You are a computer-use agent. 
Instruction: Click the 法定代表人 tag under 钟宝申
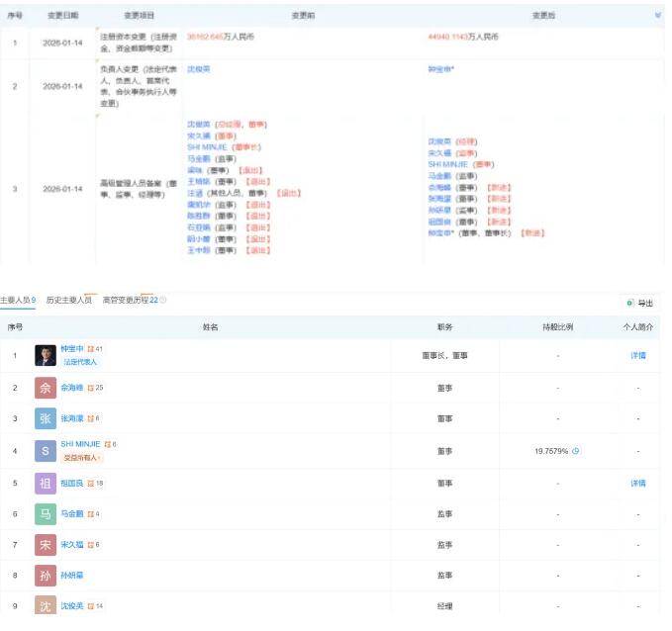tap(82, 362)
